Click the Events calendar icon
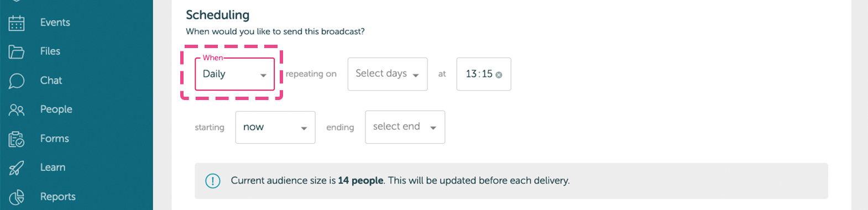This screenshot has width=868, height=210. [x=17, y=23]
